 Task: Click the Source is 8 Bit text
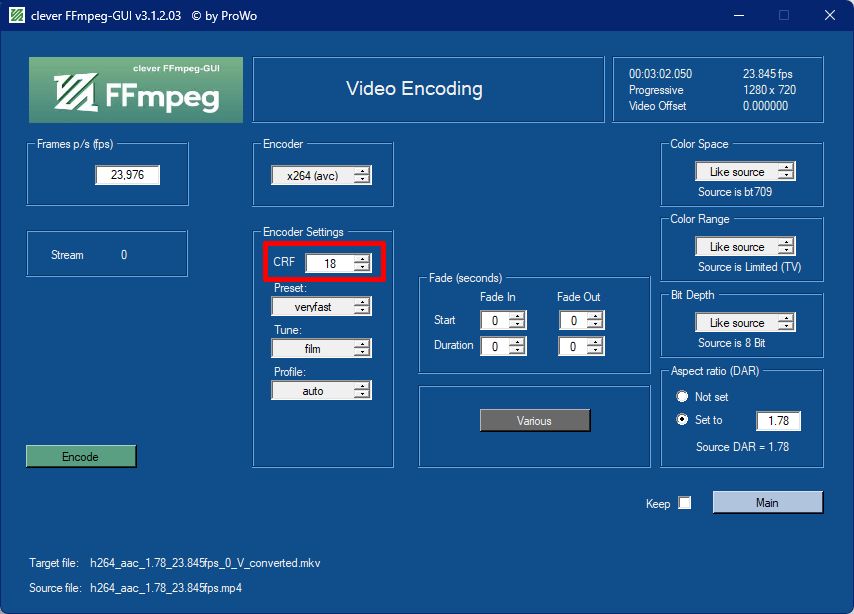[731, 343]
